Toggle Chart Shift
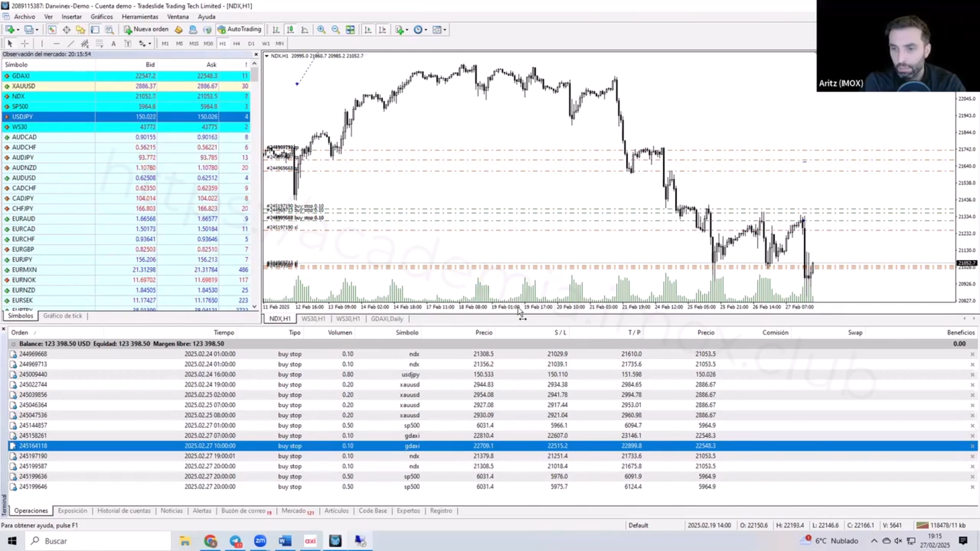The width and height of the screenshot is (980, 551). [382, 30]
